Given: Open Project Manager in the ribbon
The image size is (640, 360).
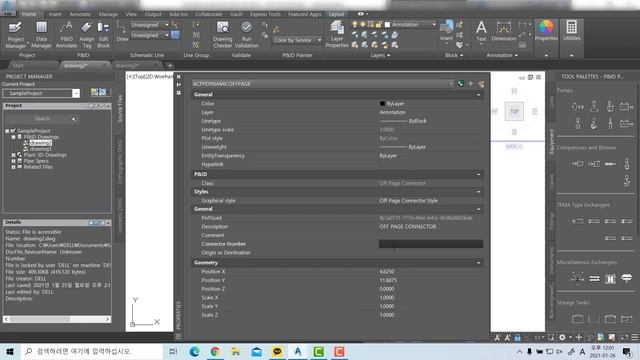Looking at the screenshot, I should click(x=16, y=35).
